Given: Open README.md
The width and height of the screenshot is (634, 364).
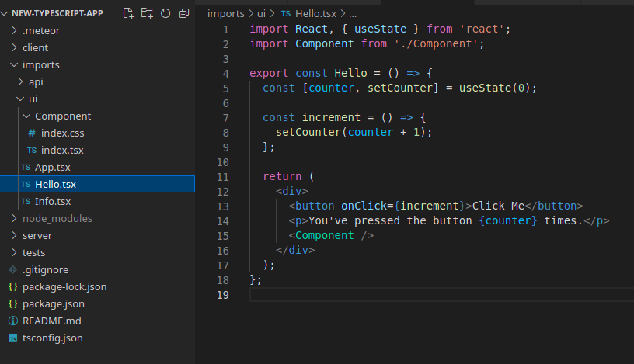Looking at the screenshot, I should 52,321.
